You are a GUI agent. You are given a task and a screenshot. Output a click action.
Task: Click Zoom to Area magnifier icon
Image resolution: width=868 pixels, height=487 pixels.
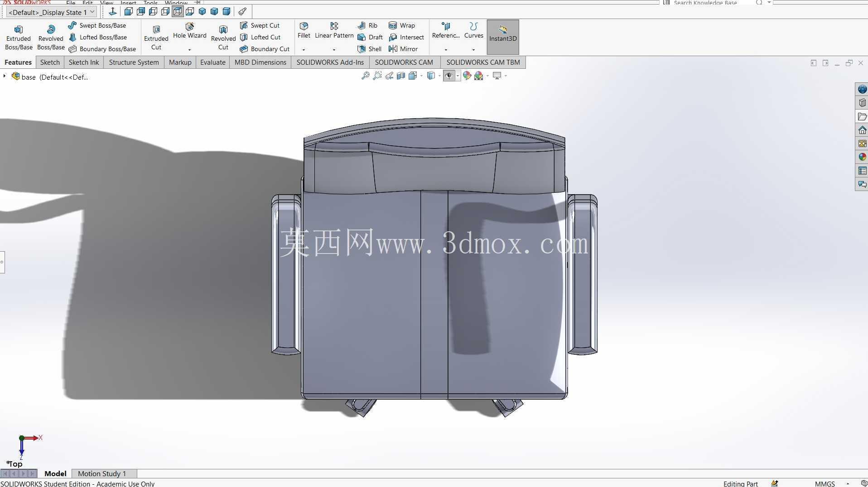377,76
